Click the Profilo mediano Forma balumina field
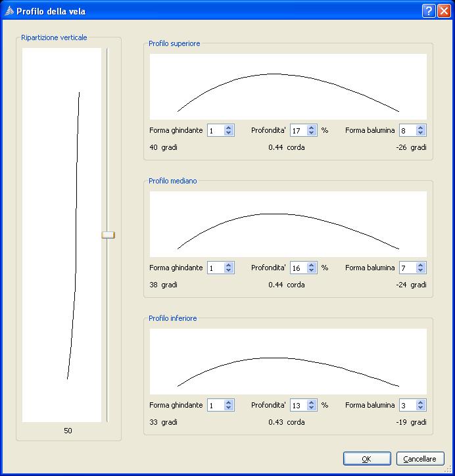This screenshot has width=455, height=476. pyautogui.click(x=407, y=268)
